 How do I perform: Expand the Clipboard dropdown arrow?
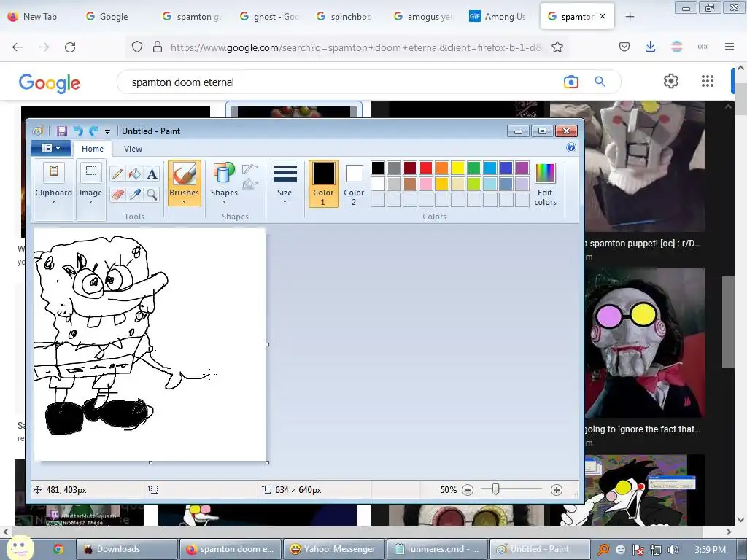coord(54,201)
